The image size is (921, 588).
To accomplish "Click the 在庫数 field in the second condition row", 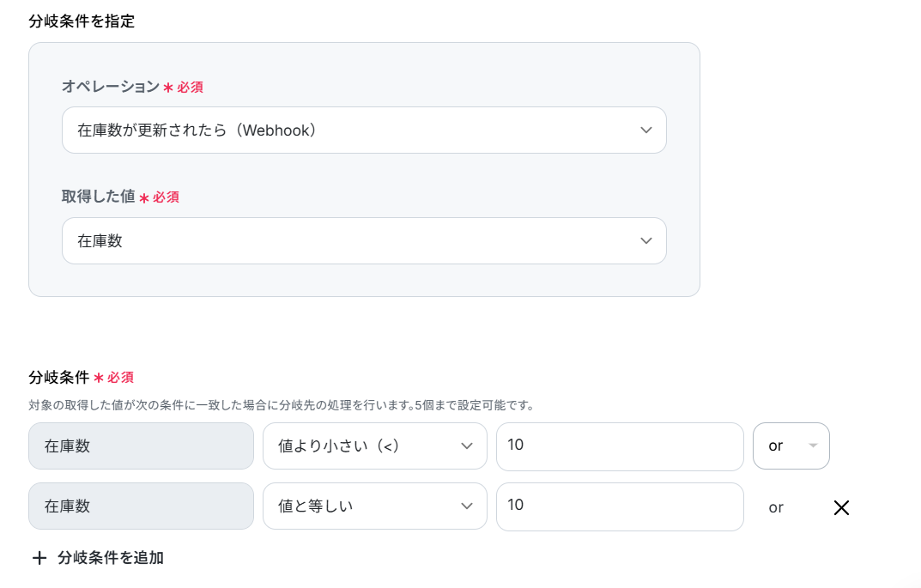I will 141,506.
